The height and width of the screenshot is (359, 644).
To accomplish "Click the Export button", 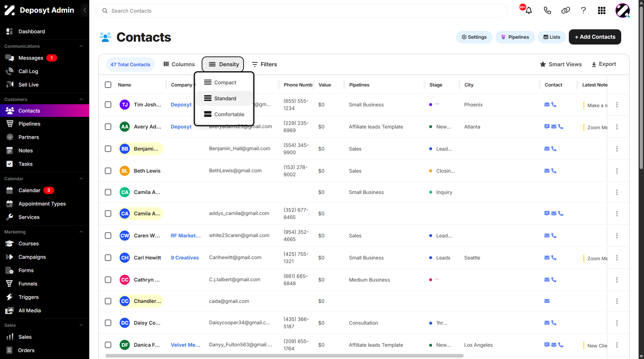I will coord(604,64).
